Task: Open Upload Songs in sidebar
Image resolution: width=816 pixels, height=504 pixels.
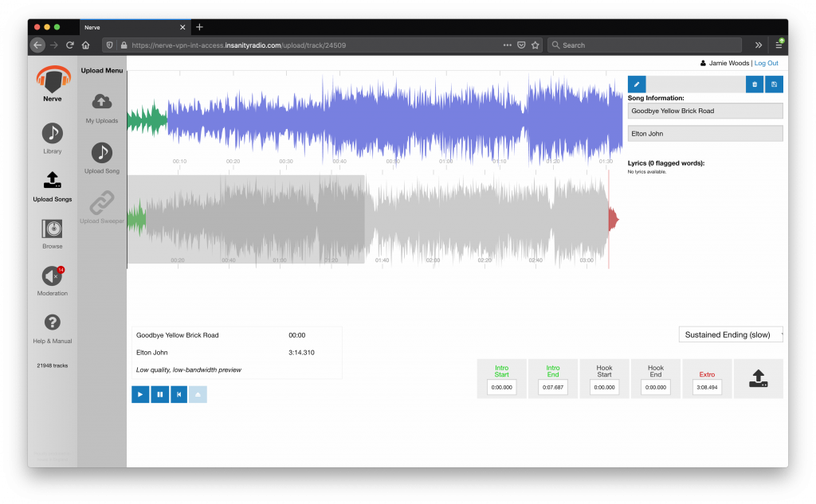Action: 52,187
